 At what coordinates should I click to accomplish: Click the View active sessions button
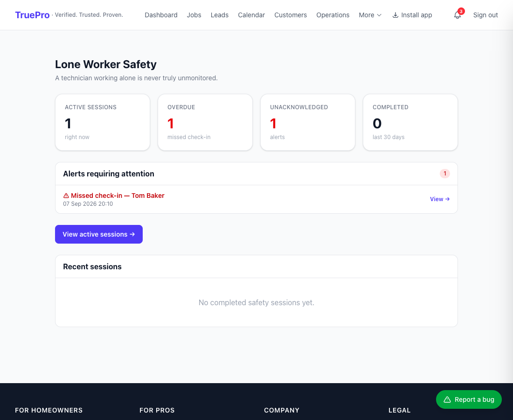coord(99,234)
